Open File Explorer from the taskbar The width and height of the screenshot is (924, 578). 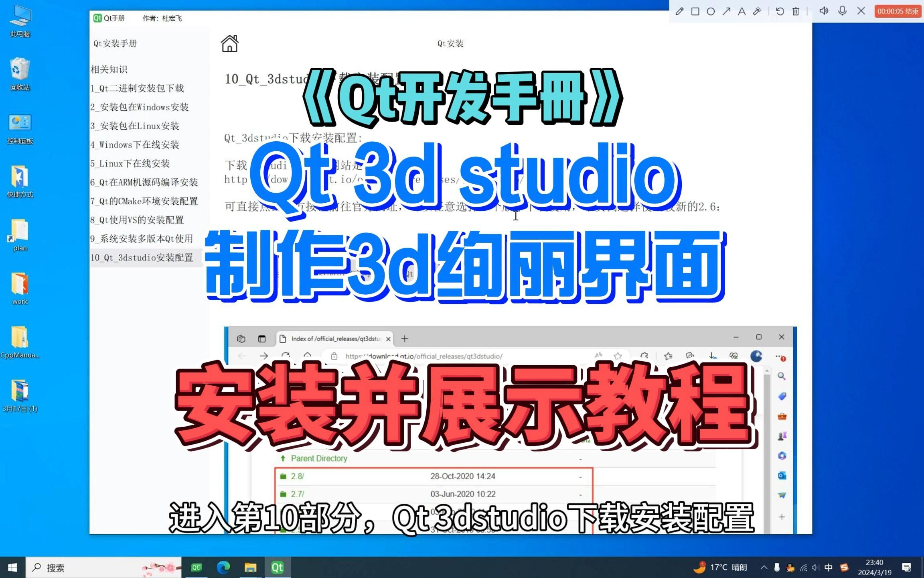coord(251,568)
